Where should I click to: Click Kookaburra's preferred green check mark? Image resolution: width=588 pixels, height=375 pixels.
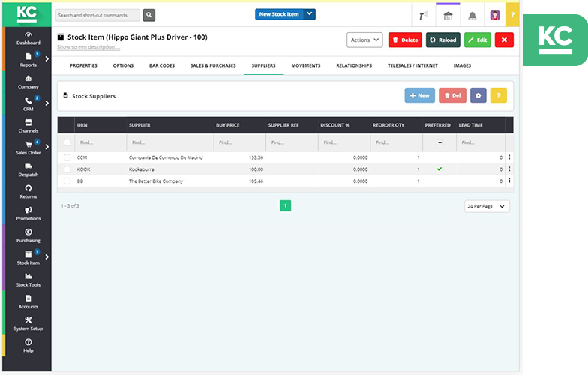(x=439, y=169)
